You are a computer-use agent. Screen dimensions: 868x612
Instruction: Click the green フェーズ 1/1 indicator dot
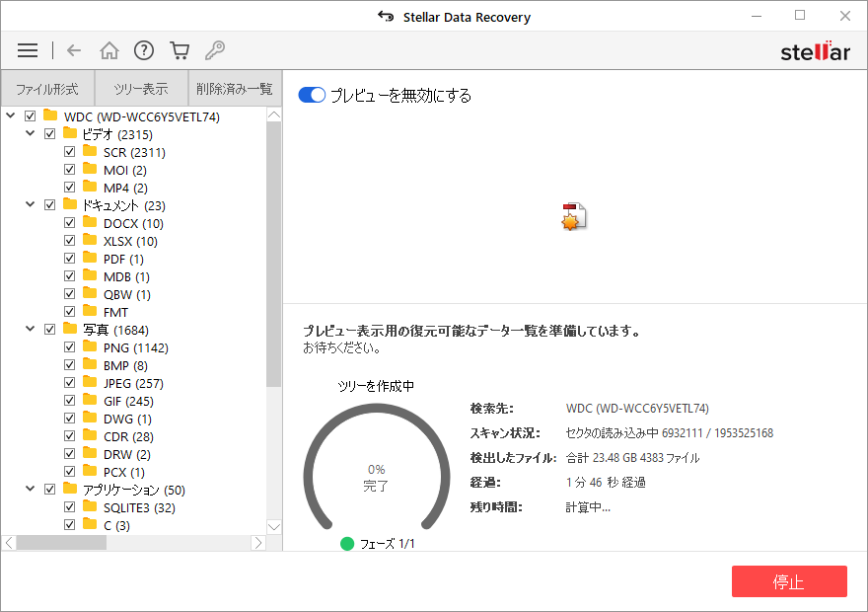pyautogui.click(x=347, y=544)
